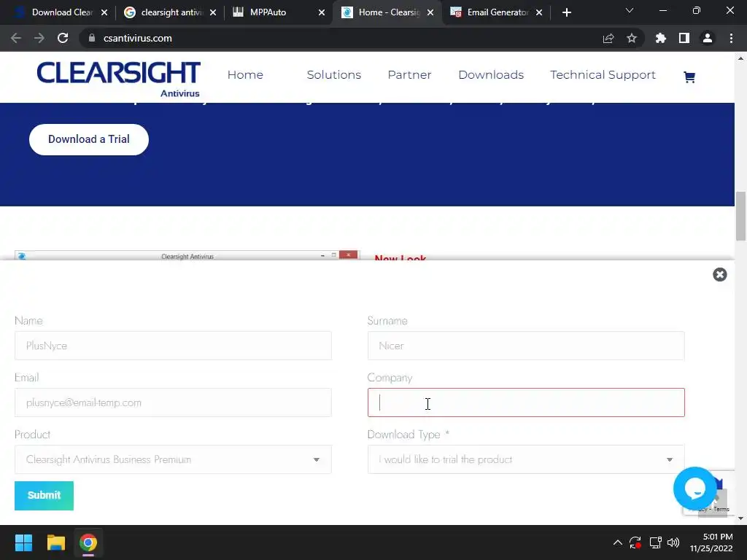Show hidden system tray icons

(x=617, y=542)
